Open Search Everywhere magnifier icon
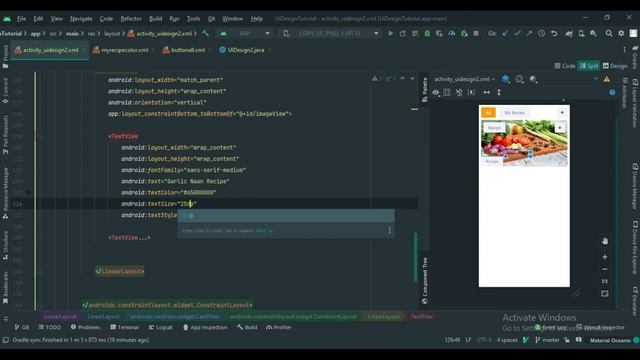Screen dimensions: 640x360 609,33
